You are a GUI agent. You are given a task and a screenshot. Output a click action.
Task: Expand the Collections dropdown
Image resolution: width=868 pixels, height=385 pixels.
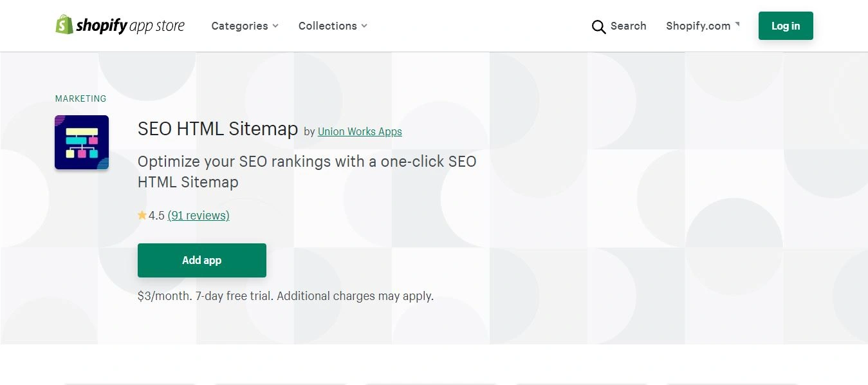[333, 26]
